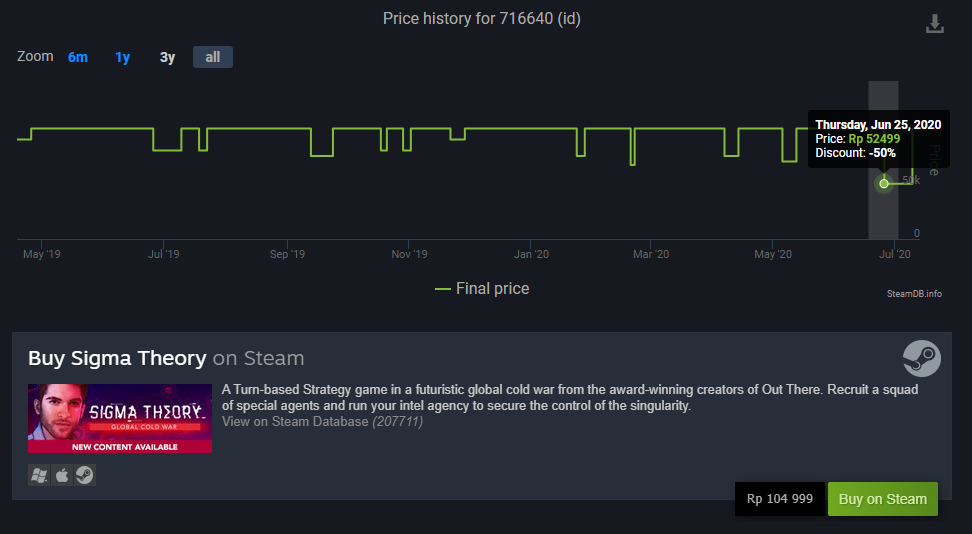Click the green price line color swatch

(x=443, y=289)
